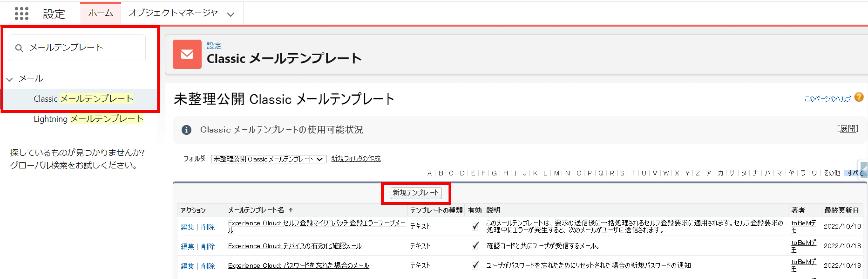Click the info icon beside 使用可能状況
Image resolution: width=868 pixels, height=279 pixels.
pos(186,130)
